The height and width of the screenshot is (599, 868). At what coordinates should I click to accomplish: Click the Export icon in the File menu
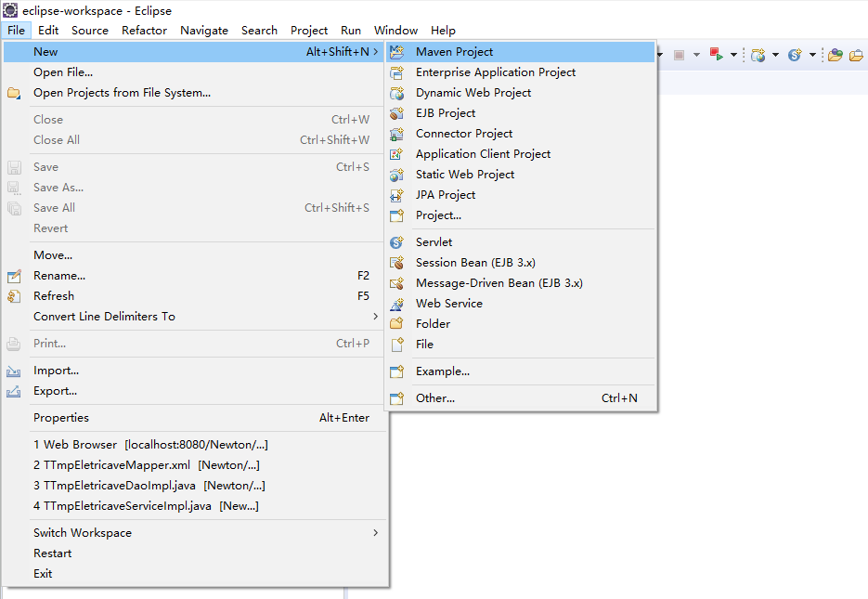[x=14, y=390]
